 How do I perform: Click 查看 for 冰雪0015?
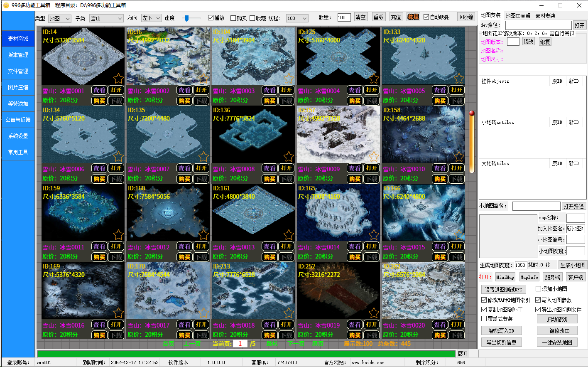[440, 246]
